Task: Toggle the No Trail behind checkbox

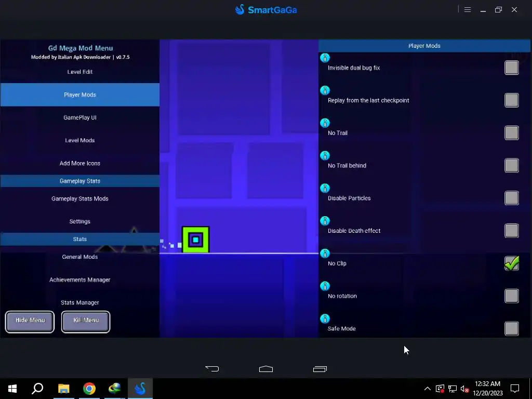Action: click(511, 165)
